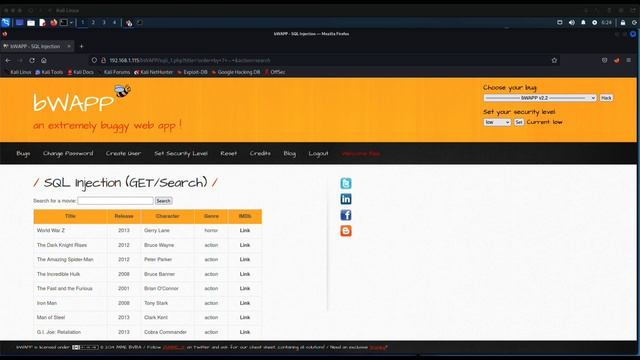
Task: Open the Kali Linux bookmark
Action: (18, 72)
